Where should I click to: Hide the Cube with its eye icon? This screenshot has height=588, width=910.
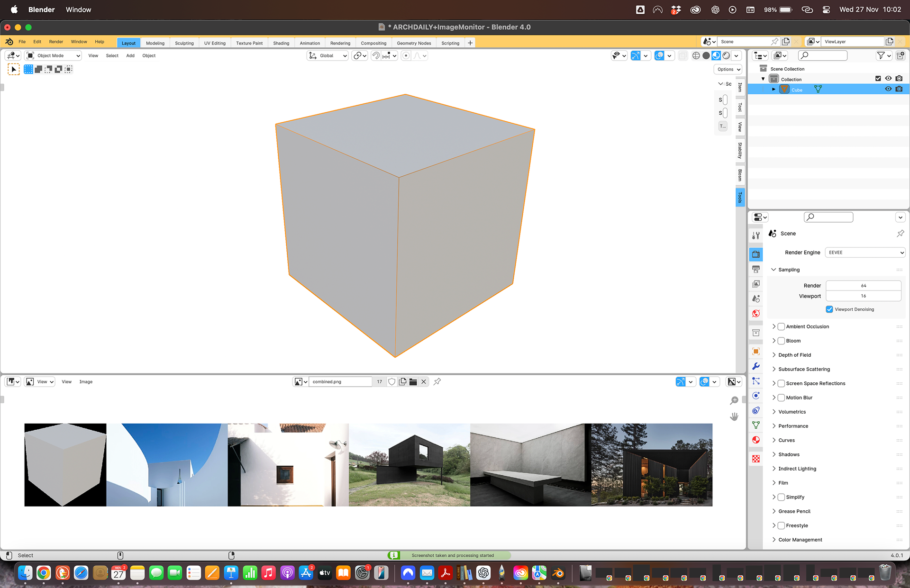[x=888, y=90]
